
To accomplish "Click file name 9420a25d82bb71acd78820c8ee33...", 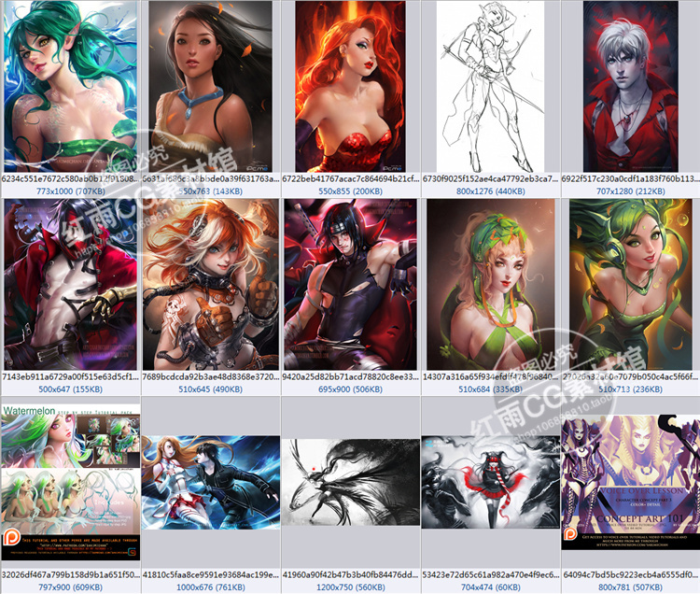I will coord(350,376).
